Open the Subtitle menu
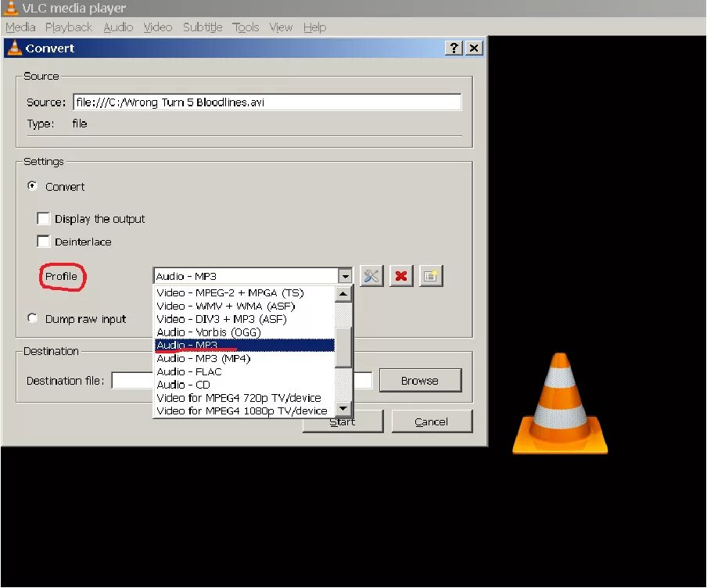This screenshot has width=707, height=588. (203, 27)
